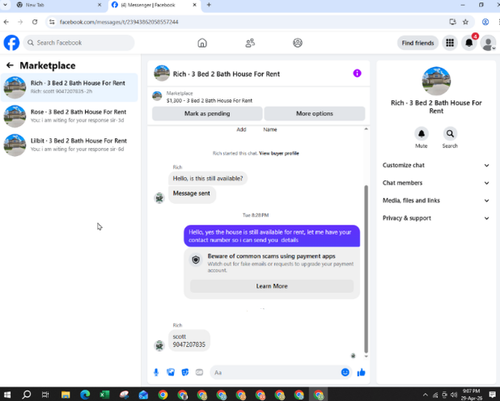Open a new browser tab
This screenshot has height=401, width=500.
pyautogui.click(x=209, y=5)
